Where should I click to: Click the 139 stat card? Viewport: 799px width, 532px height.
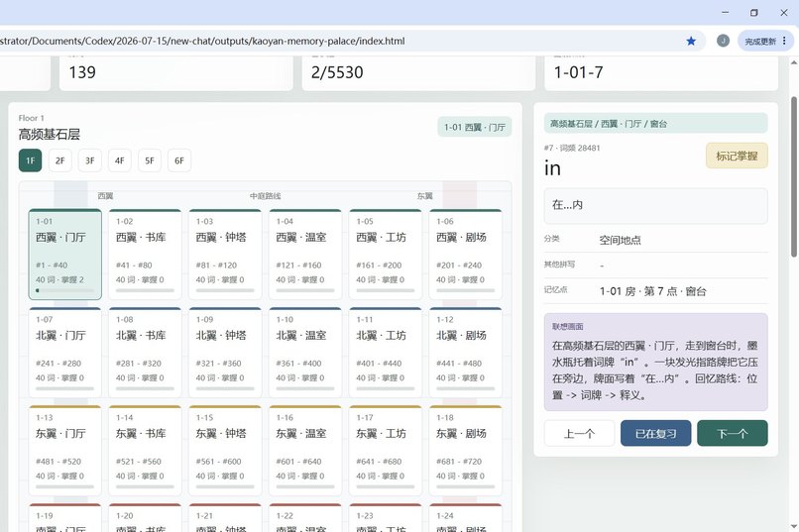tap(175, 72)
